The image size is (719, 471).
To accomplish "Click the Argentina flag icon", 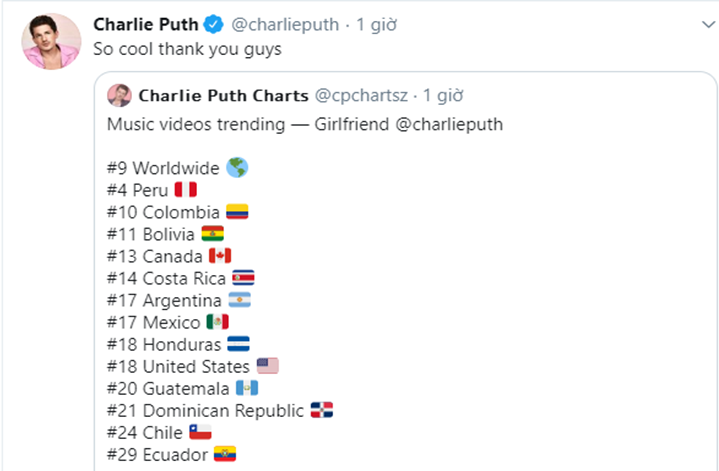I will (x=239, y=300).
